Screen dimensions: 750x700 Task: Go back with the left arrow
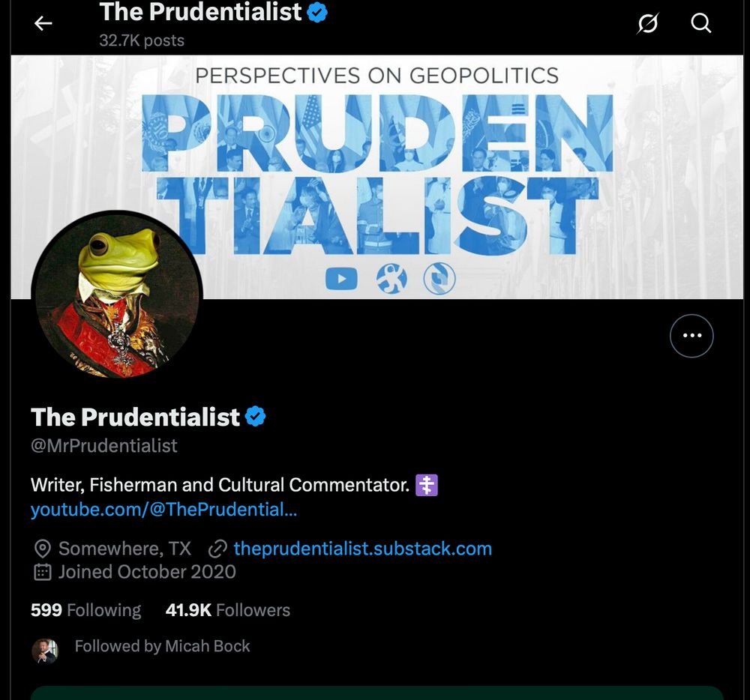(43, 23)
